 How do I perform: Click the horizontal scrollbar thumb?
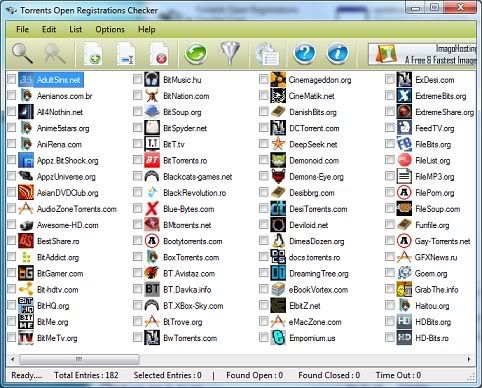[x=79, y=359]
